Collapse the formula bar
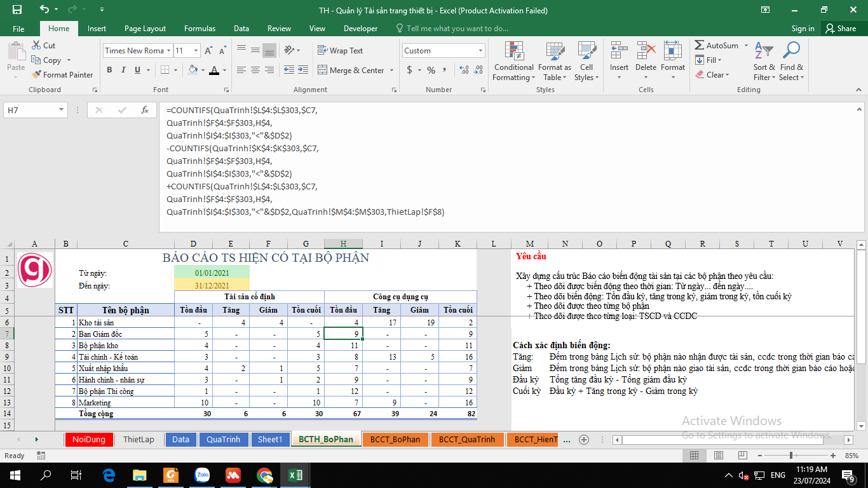 [x=858, y=109]
